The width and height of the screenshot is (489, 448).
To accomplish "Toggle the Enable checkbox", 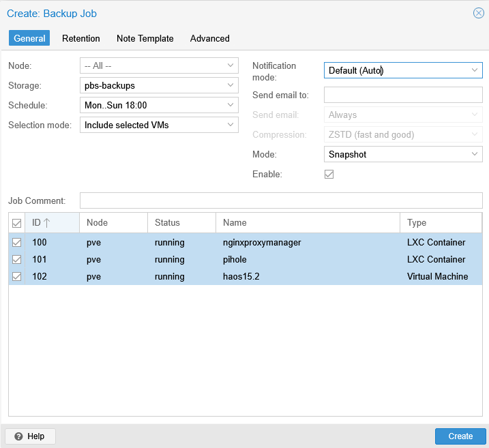I will [x=329, y=174].
